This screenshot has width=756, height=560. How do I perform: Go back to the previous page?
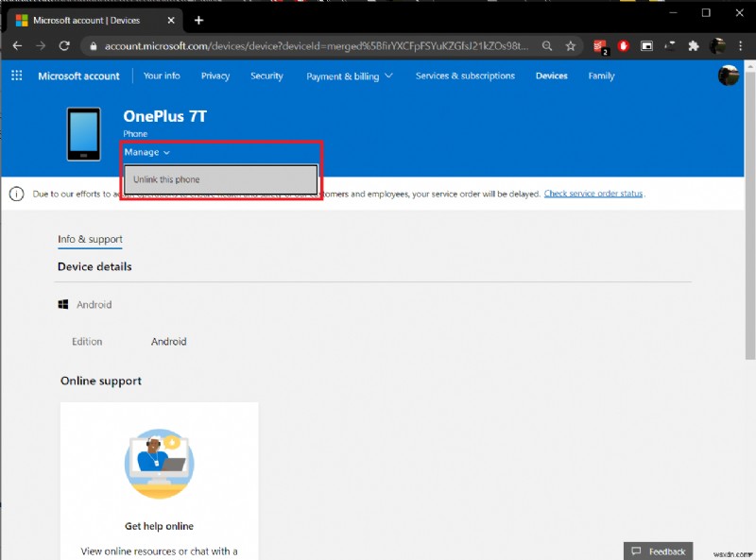pyautogui.click(x=17, y=45)
